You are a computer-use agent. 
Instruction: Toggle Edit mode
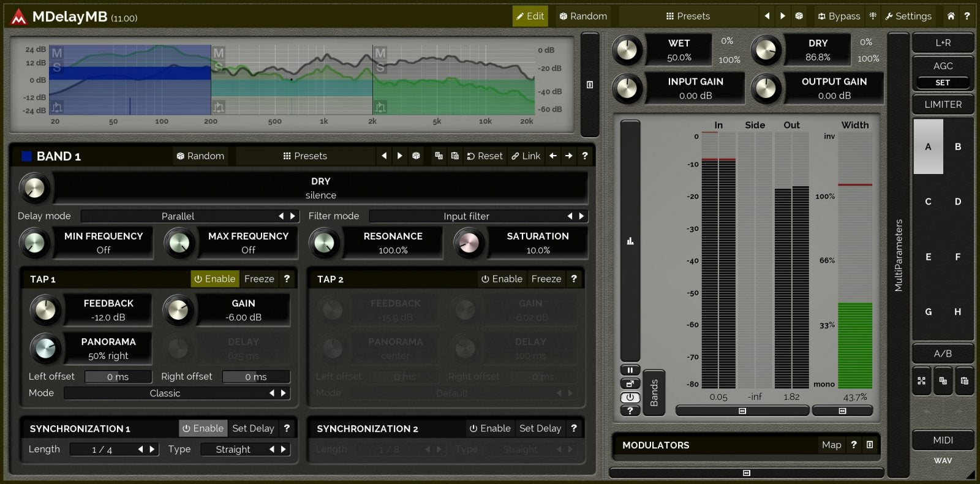tap(530, 17)
